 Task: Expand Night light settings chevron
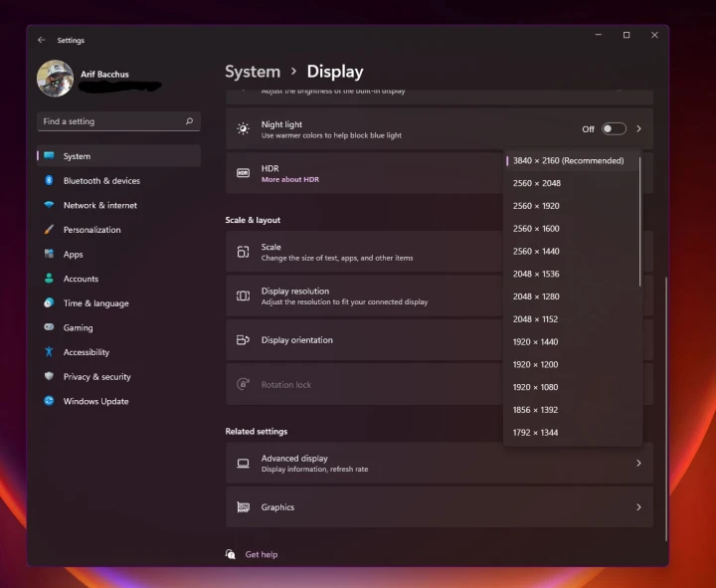point(638,128)
